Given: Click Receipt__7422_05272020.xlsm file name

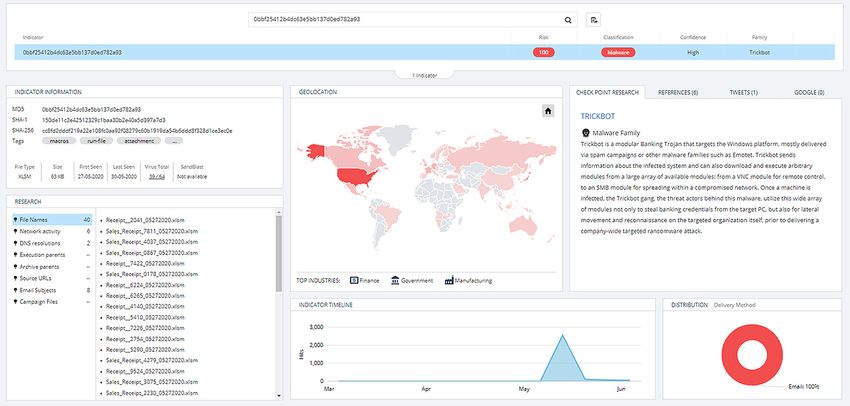Looking at the screenshot, I should tap(145, 263).
